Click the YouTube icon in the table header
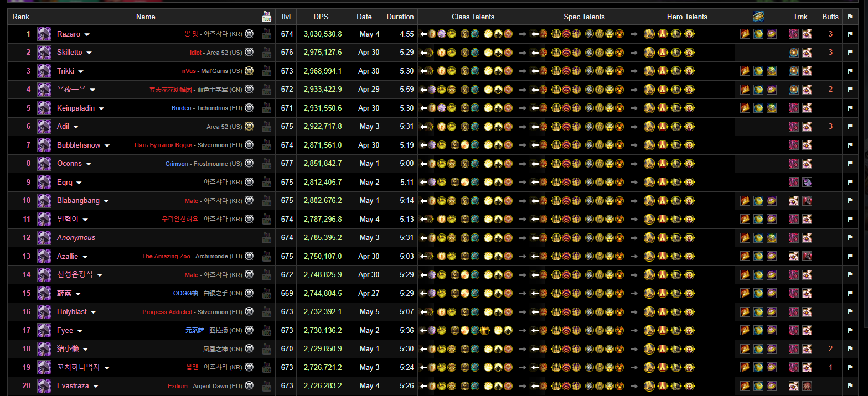The height and width of the screenshot is (396, 868). point(267,17)
